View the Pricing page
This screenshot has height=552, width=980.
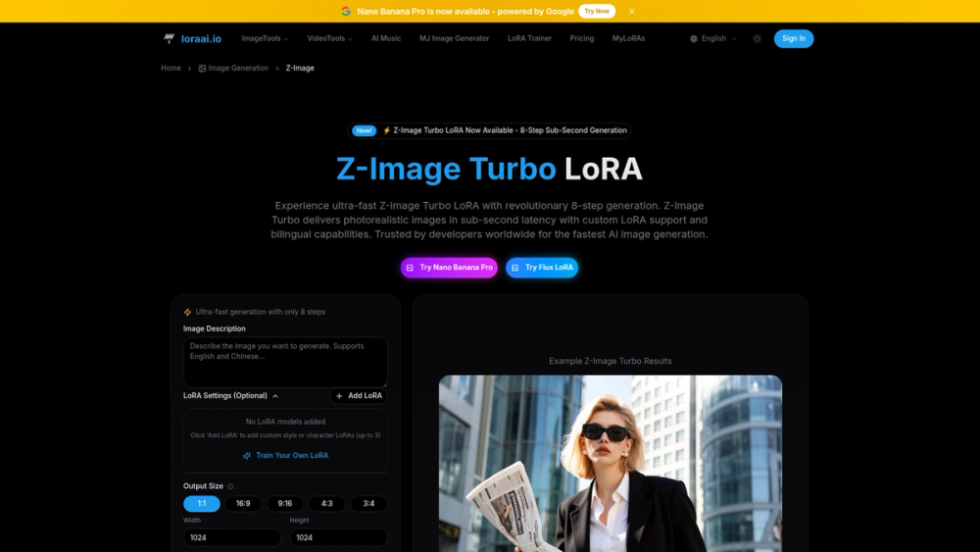[x=582, y=39]
